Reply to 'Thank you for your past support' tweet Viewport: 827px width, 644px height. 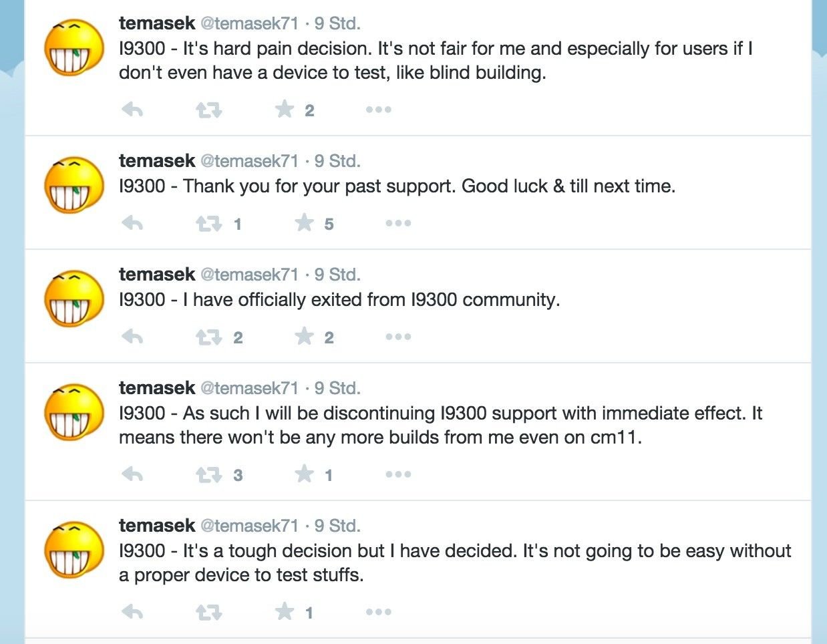click(x=132, y=223)
